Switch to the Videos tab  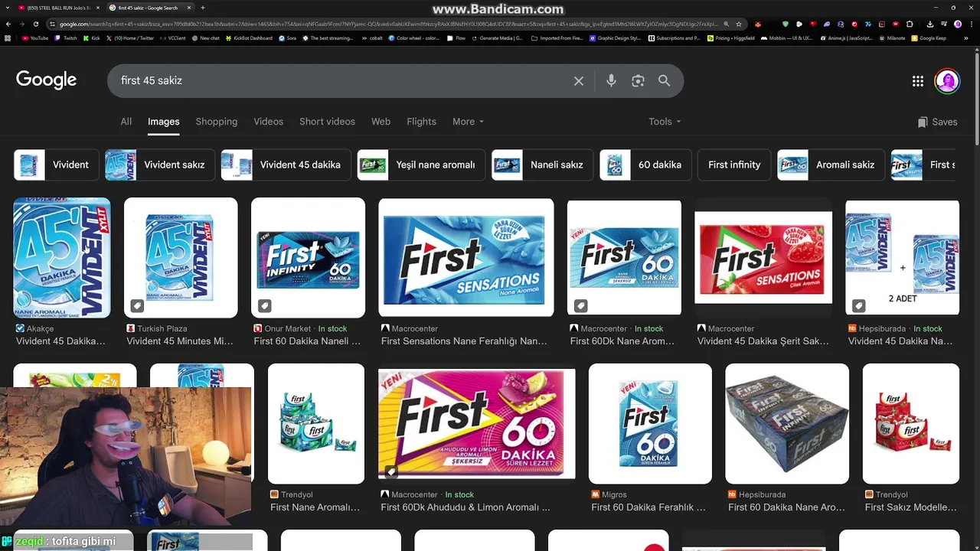pos(269,122)
